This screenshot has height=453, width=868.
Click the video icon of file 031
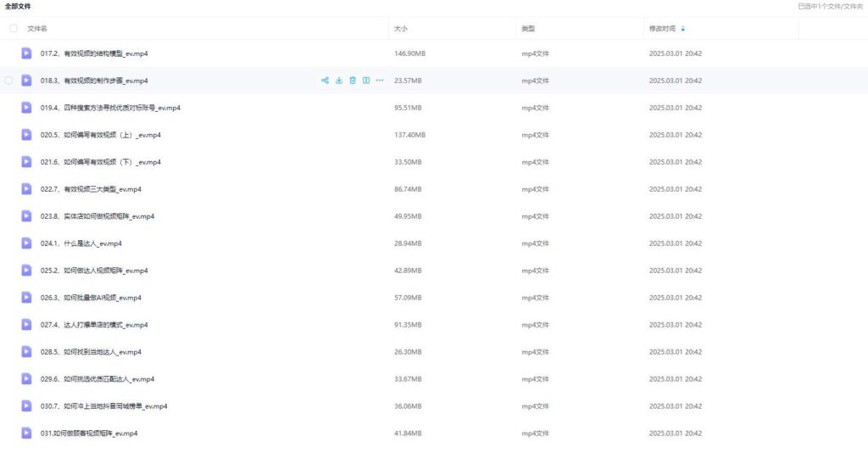pos(27,433)
